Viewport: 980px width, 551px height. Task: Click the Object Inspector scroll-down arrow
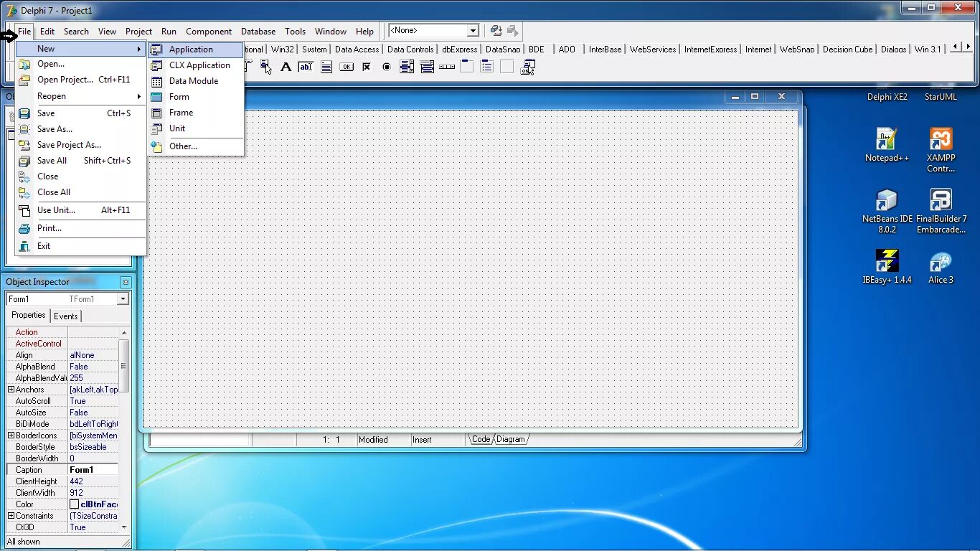click(124, 527)
